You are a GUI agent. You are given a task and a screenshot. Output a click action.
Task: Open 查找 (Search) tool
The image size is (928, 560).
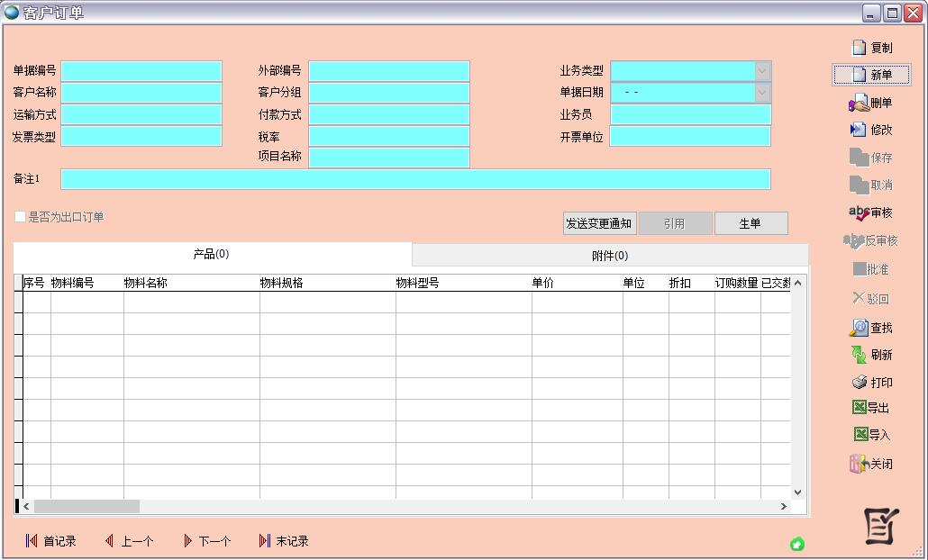870,328
